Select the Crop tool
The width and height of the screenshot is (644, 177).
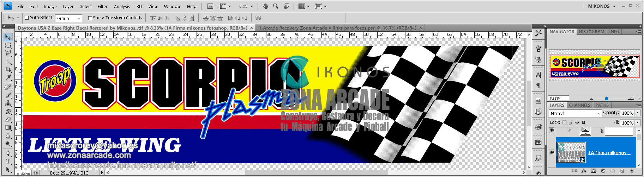[8, 69]
